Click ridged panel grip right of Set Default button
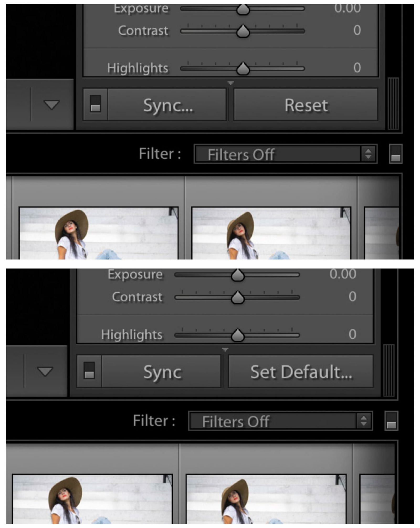Screen dimensions: 420x528 (x=389, y=370)
